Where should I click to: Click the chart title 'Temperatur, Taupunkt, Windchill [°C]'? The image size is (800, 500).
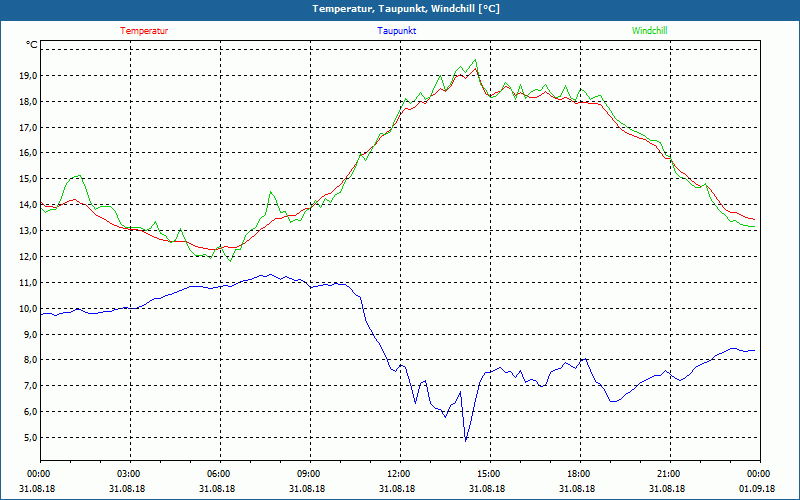pyautogui.click(x=406, y=9)
